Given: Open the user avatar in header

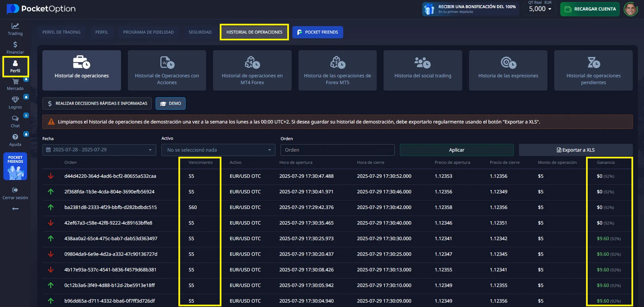Looking at the screenshot, I should pyautogui.click(x=631, y=9).
